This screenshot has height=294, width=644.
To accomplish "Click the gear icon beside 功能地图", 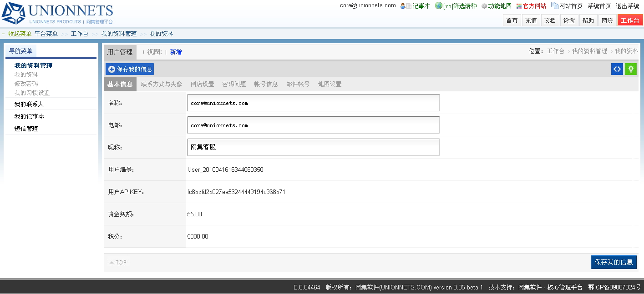I will pos(484,6).
